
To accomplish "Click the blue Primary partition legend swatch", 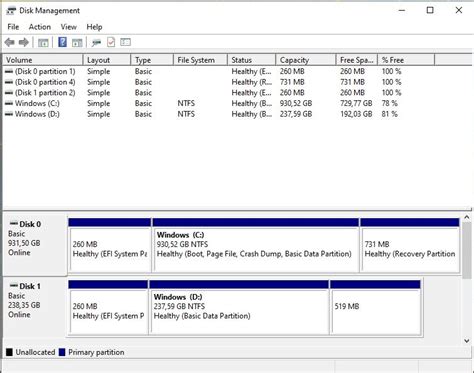I will click(62, 352).
